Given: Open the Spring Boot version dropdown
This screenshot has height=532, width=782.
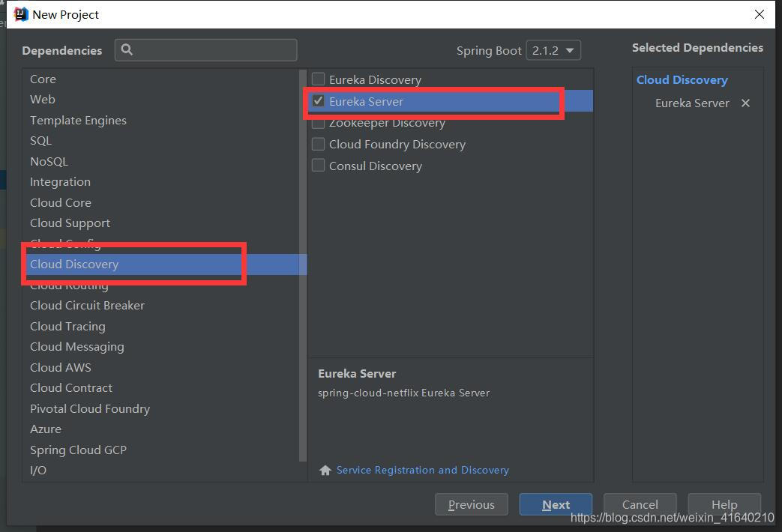Looking at the screenshot, I should click(x=553, y=50).
